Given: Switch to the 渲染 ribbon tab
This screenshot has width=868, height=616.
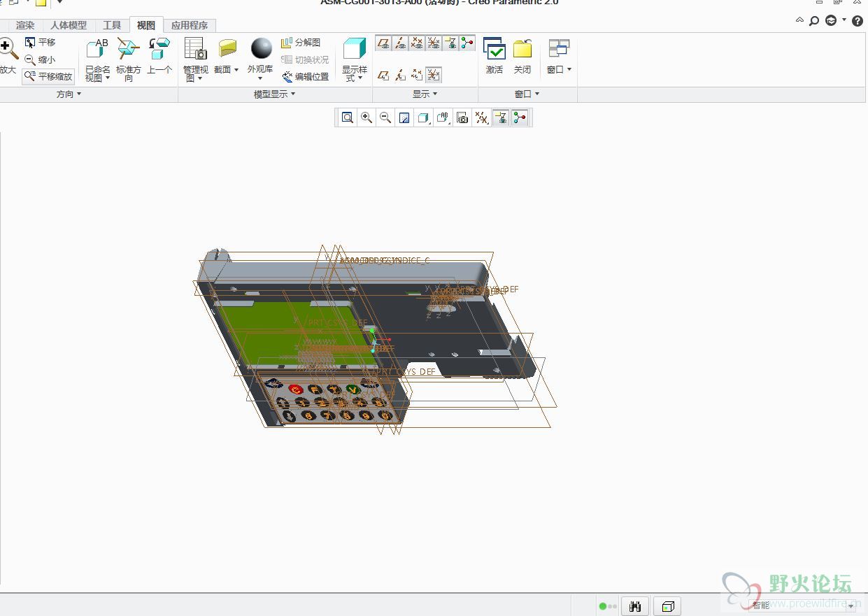Looking at the screenshot, I should coord(25,25).
